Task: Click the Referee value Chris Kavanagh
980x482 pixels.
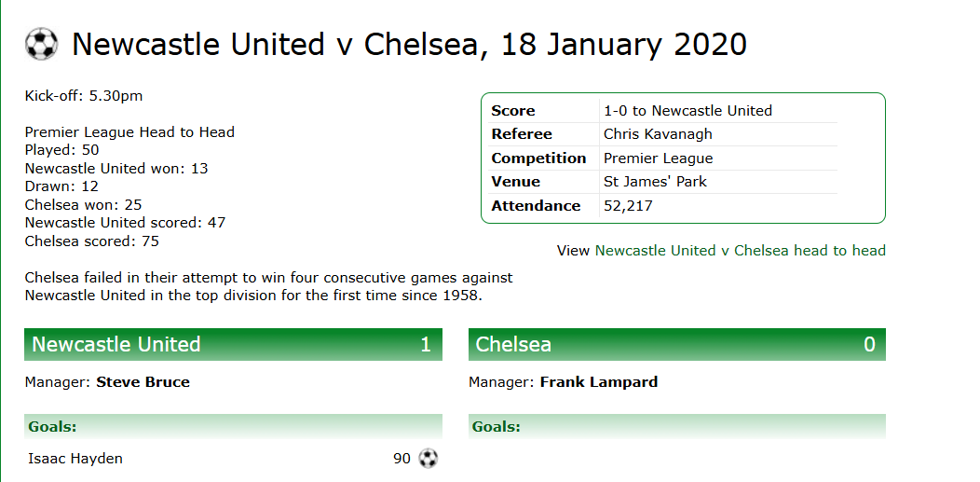Action: (658, 134)
